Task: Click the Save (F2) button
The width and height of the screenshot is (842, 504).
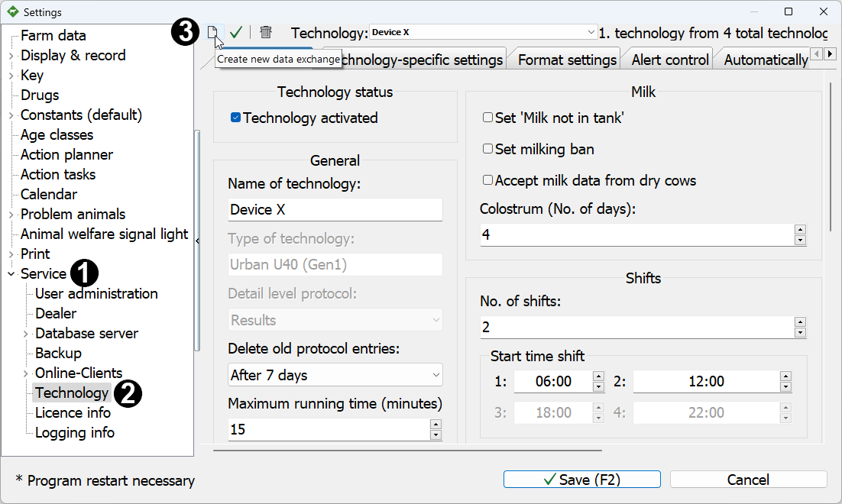Action: [581, 480]
